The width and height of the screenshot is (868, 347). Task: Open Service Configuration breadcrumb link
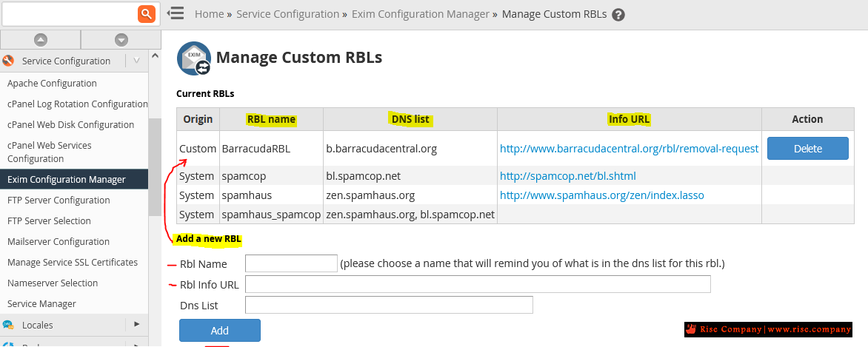288,14
